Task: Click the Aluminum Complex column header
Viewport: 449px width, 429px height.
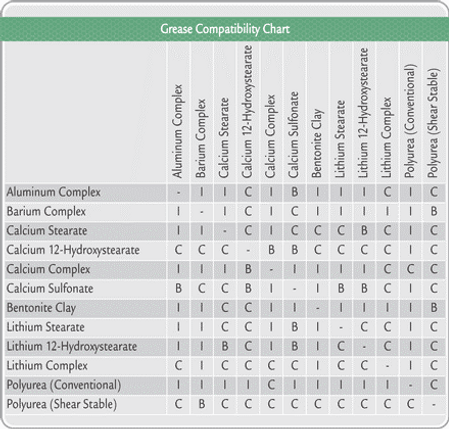Action: tap(178, 131)
